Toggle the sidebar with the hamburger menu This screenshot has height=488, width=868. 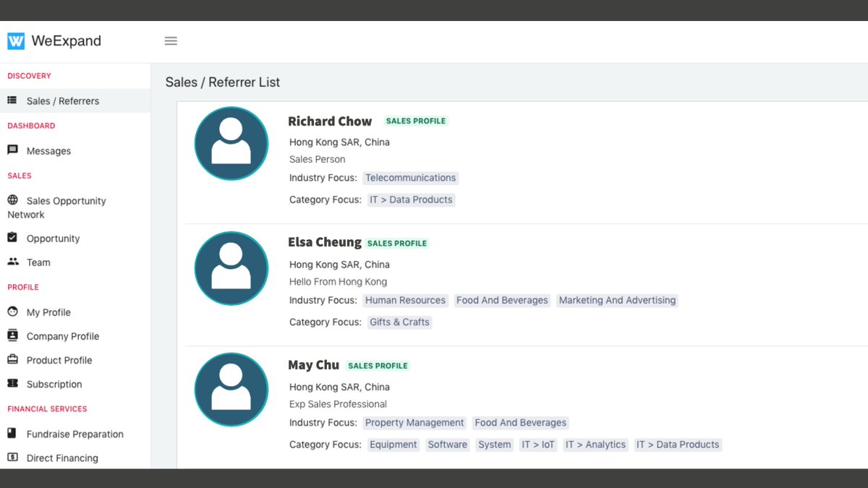(x=171, y=40)
